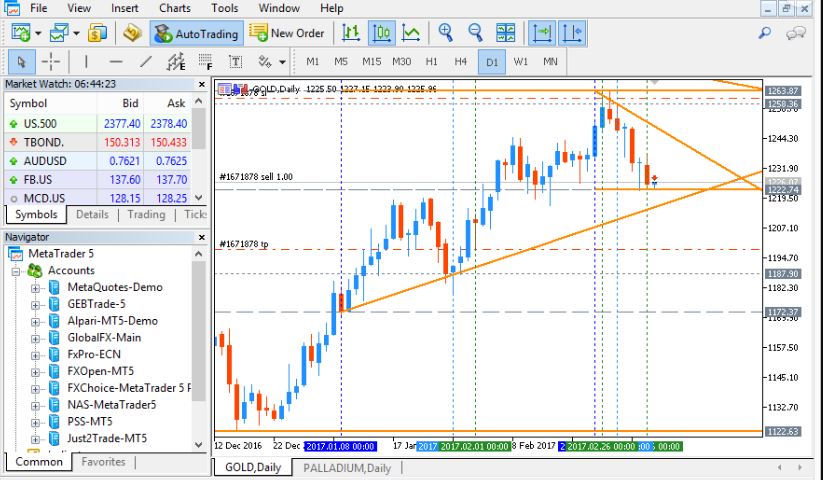This screenshot has height=480, width=823.
Task: Select the text label drawing tool
Action: pyautogui.click(x=236, y=62)
